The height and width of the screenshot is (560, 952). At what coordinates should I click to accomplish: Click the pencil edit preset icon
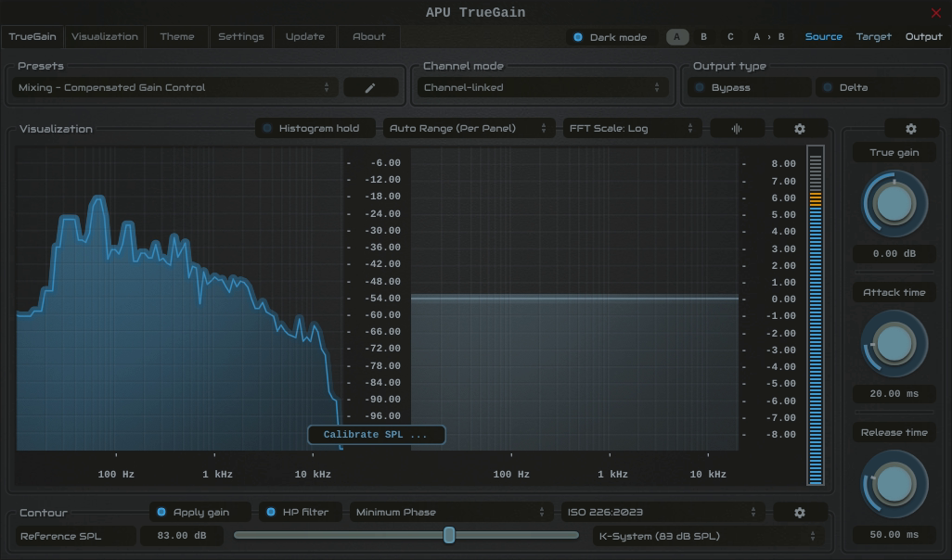click(x=370, y=88)
